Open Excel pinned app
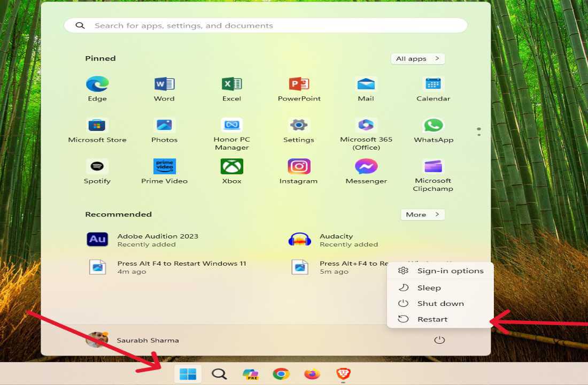 click(232, 89)
